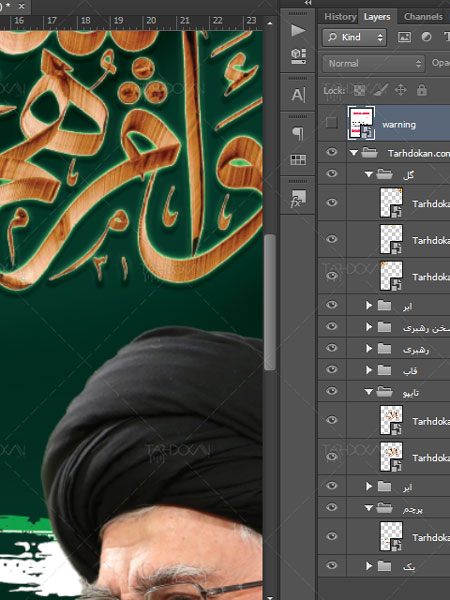Viewport: 450px width, 600px height.
Task: Click folder icon of تایپو group
Action: [385, 391]
